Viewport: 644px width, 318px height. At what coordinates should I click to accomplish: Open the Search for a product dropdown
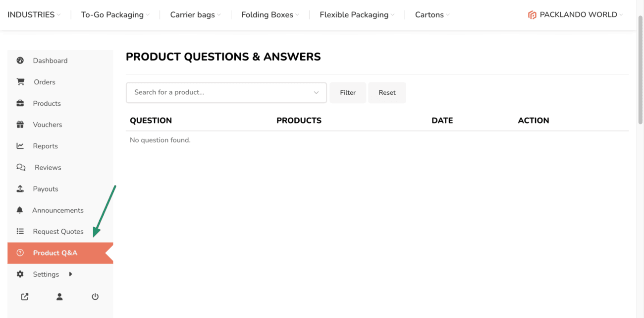pyautogui.click(x=226, y=93)
